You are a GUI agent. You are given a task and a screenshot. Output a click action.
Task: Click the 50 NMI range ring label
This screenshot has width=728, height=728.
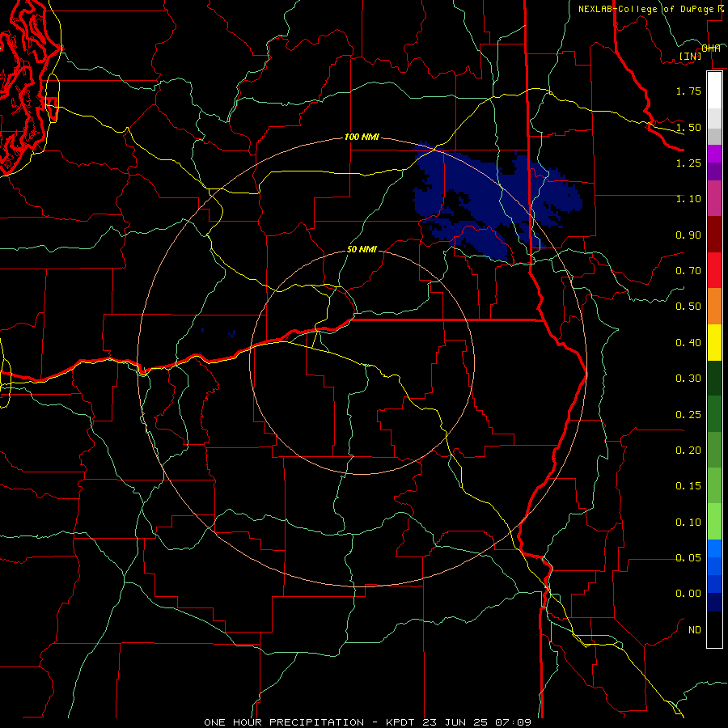click(362, 250)
